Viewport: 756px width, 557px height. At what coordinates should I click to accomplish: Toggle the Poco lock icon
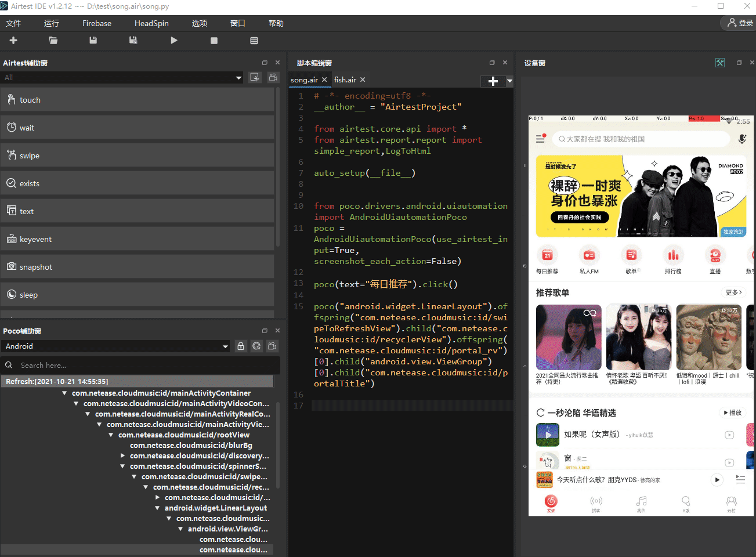241,346
